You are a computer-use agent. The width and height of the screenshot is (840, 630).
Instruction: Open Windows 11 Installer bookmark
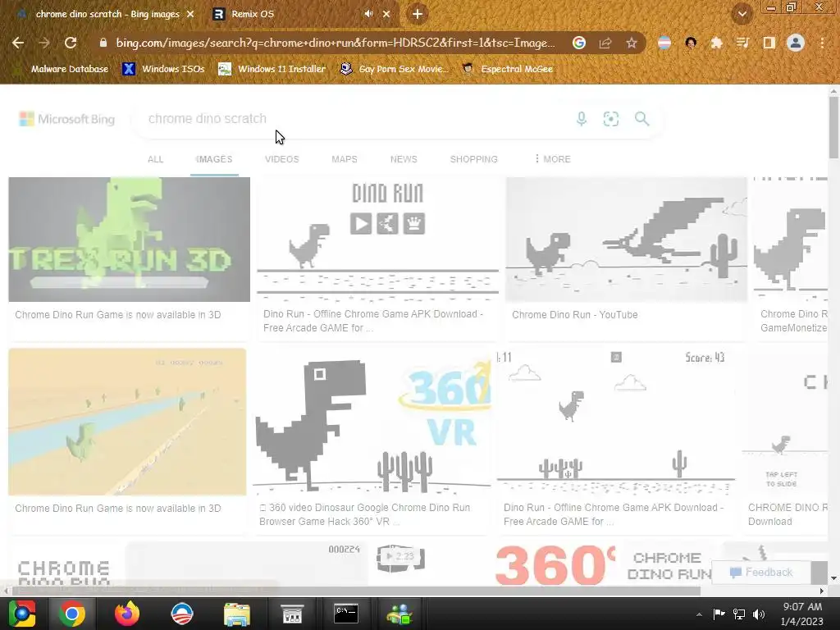coord(272,69)
